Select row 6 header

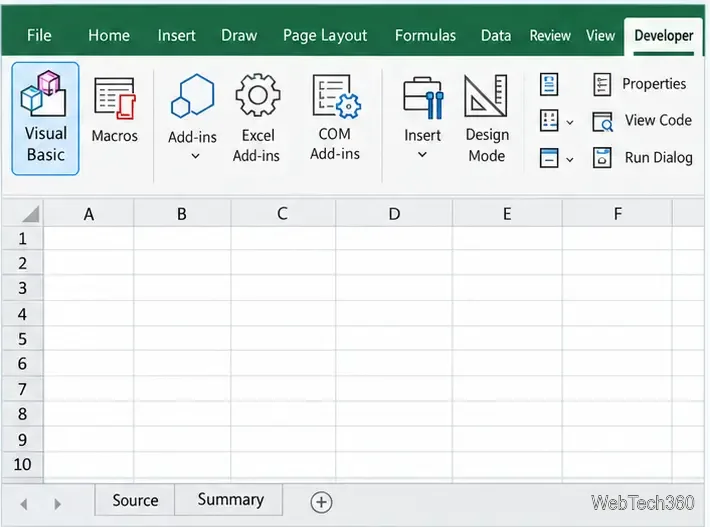coord(22,363)
